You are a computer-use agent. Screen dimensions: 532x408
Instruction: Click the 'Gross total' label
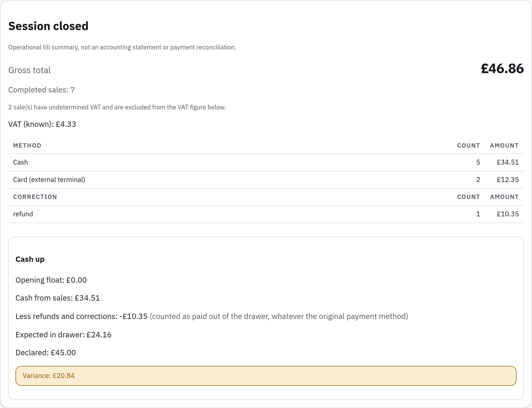click(29, 70)
